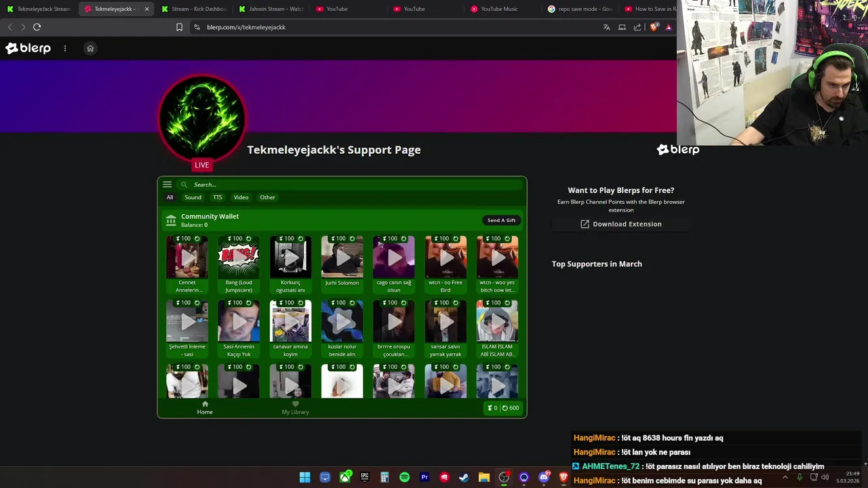This screenshot has width=868, height=488.
Task: Reload the page with the browser refresh icon
Action: tap(37, 27)
